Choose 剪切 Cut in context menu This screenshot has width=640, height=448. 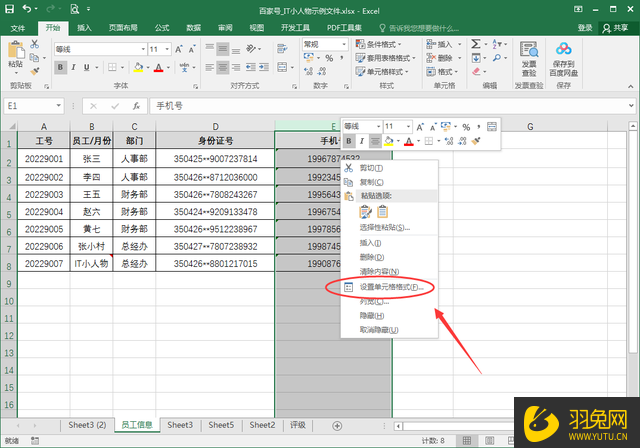tap(389, 168)
